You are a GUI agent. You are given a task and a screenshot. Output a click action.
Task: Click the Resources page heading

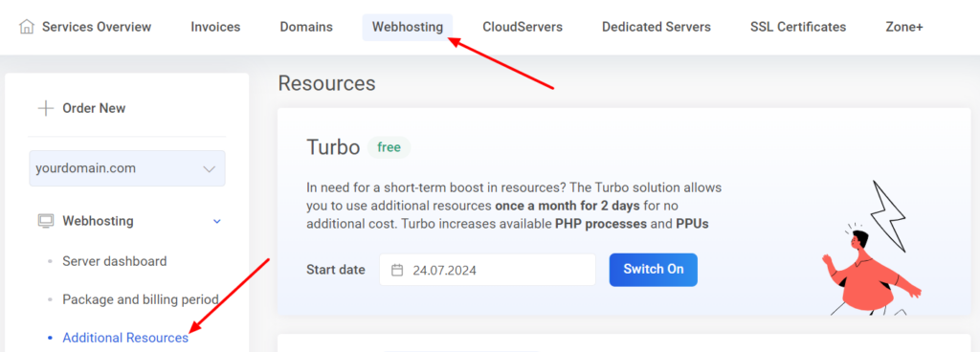327,83
